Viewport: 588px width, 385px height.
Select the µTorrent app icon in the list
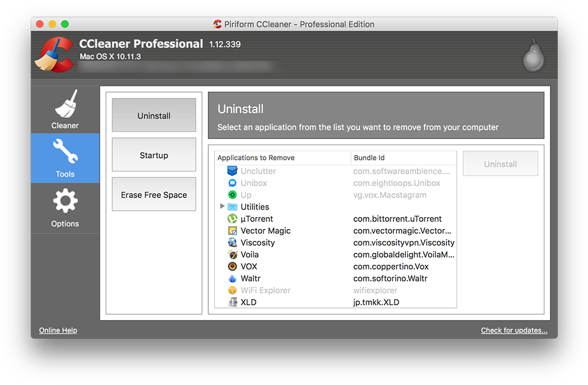tap(233, 218)
